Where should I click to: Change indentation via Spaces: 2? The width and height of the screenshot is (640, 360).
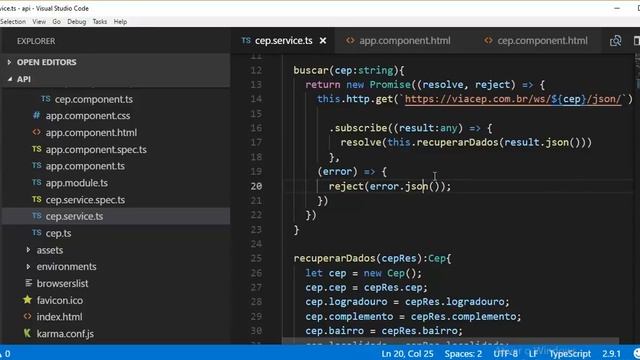pos(463,353)
